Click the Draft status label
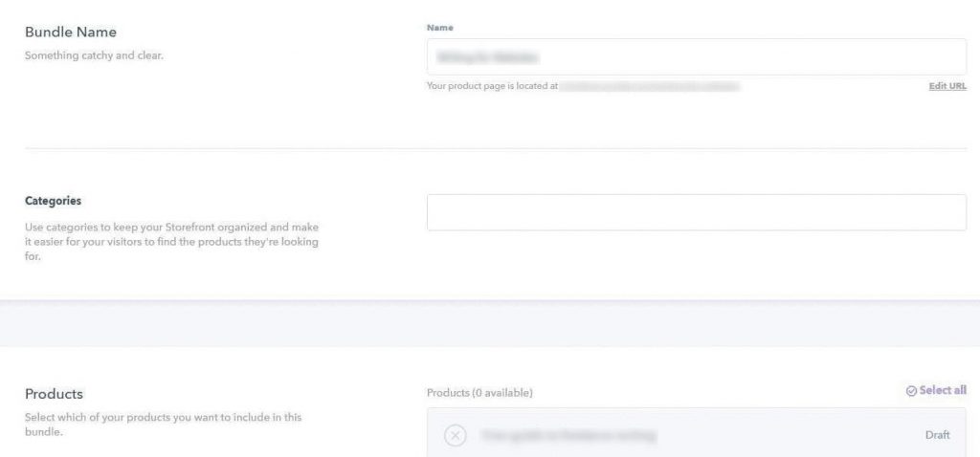The height and width of the screenshot is (457, 980). (937, 435)
